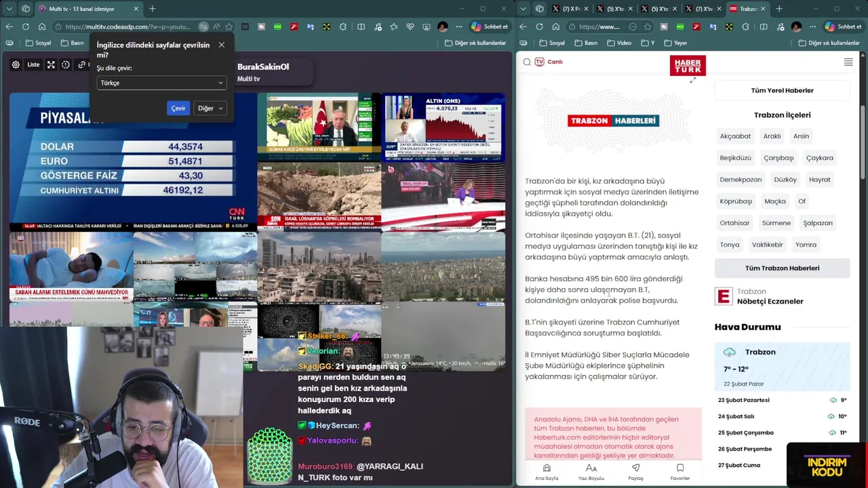Click the Habertürk logo
The height and width of the screenshot is (488, 868).
[688, 65]
